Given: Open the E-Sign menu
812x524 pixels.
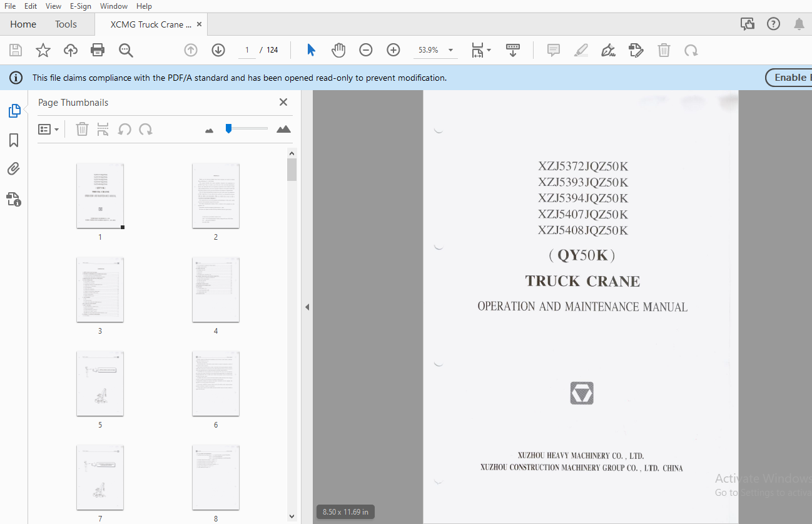Looking at the screenshot, I should (81, 6).
